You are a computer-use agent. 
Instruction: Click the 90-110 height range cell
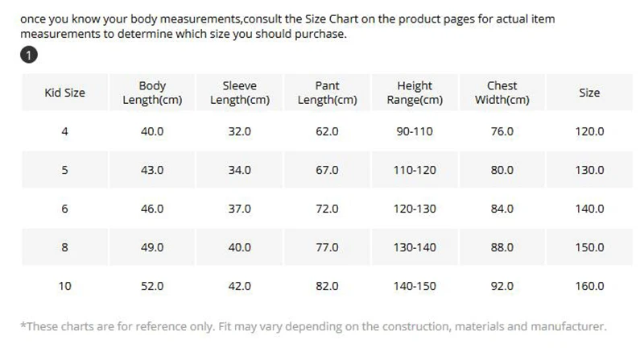[415, 131]
